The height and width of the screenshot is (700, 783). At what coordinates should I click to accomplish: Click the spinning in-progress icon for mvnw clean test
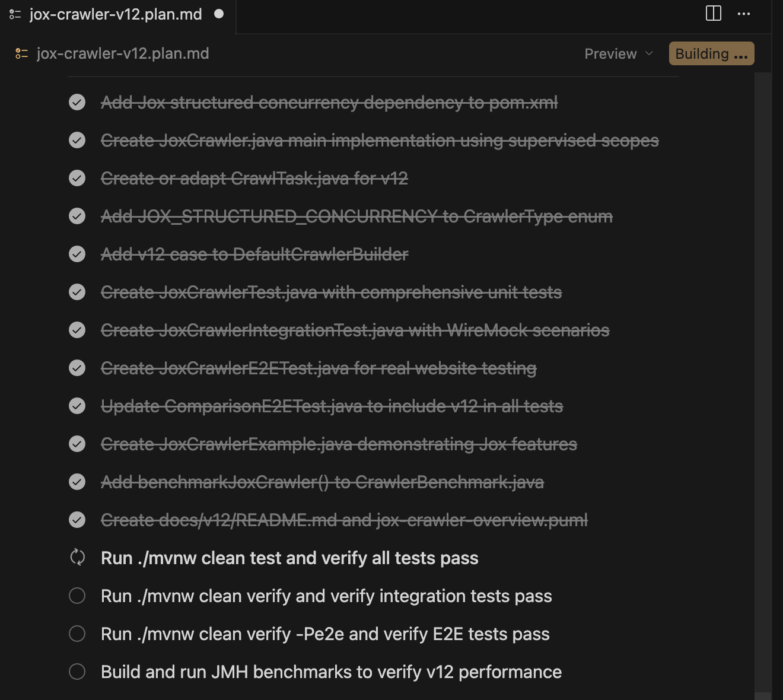pyautogui.click(x=77, y=558)
